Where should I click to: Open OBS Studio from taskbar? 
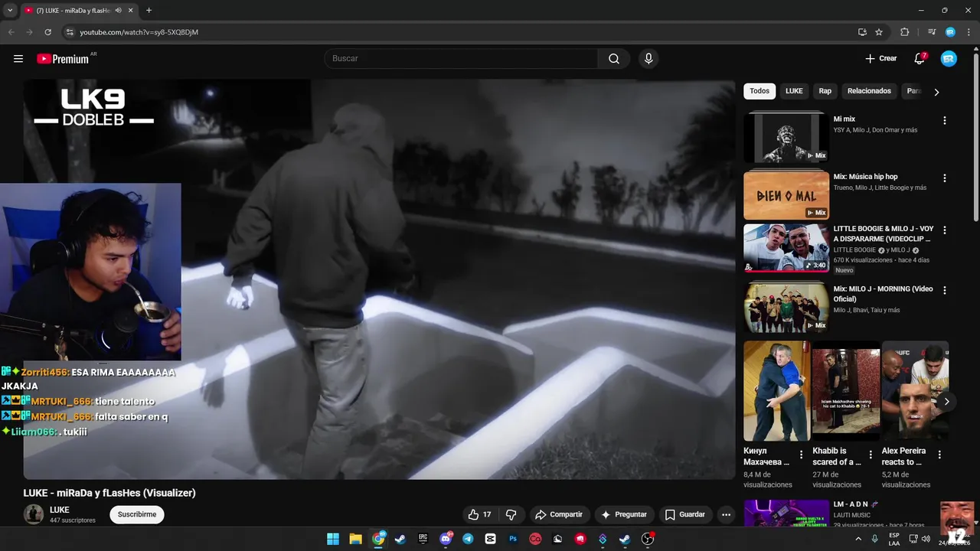(648, 539)
